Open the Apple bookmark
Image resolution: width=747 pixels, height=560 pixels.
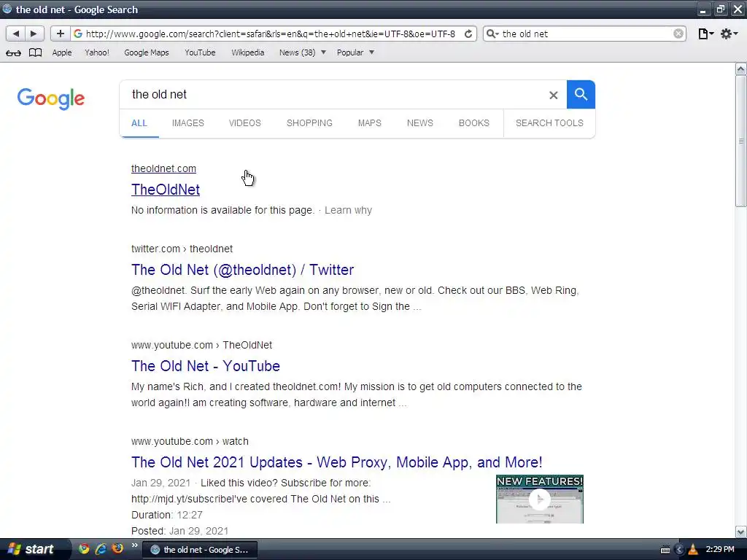click(x=62, y=52)
